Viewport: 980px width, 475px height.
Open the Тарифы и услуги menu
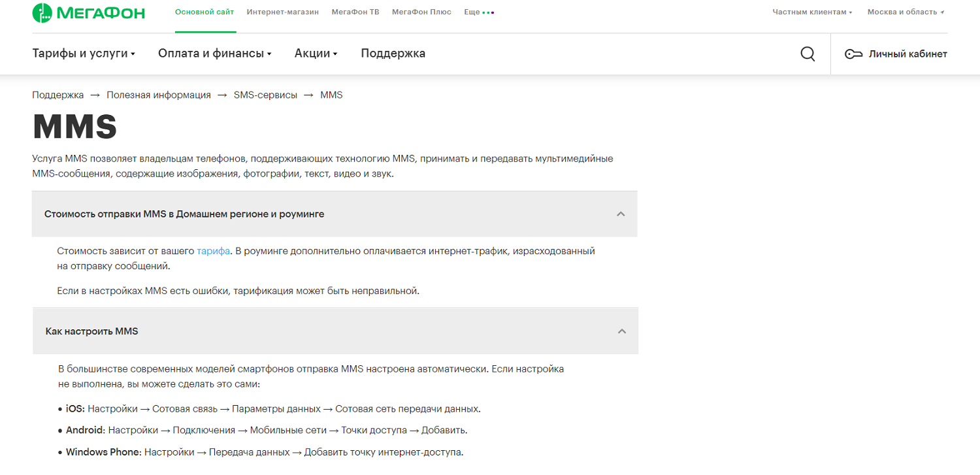tap(84, 54)
